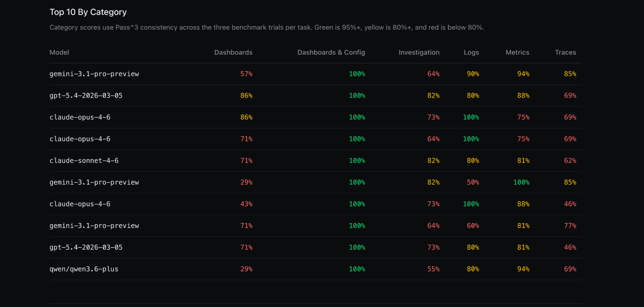Viewport: 644px width, 307px height.
Task: Click the yellow 90% Logs score in the first row
Action: 473,74
